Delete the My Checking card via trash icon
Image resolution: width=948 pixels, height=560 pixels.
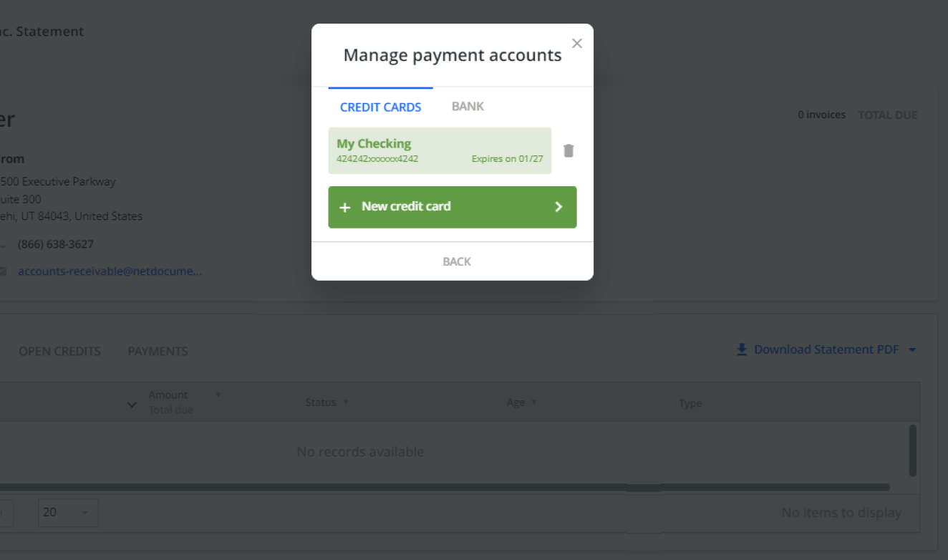pyautogui.click(x=569, y=150)
